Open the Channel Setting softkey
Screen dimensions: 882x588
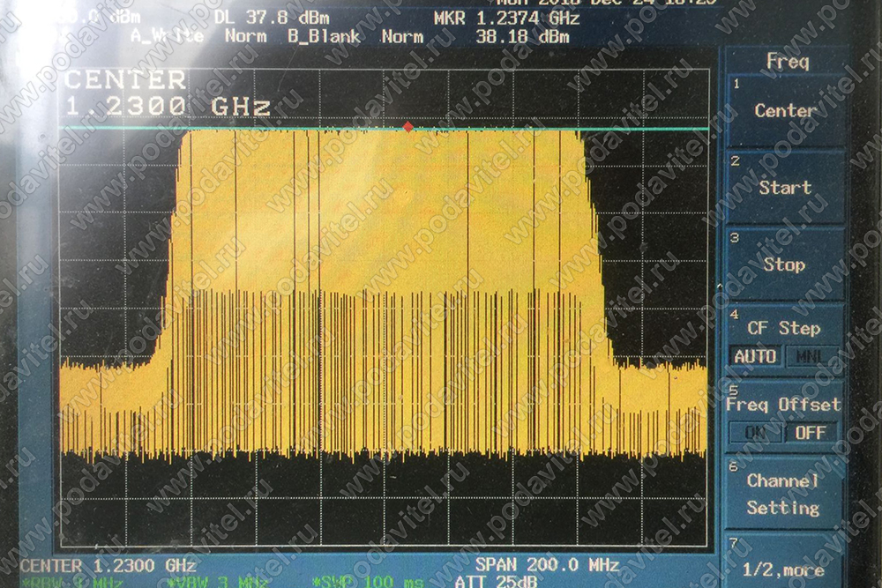(786, 495)
